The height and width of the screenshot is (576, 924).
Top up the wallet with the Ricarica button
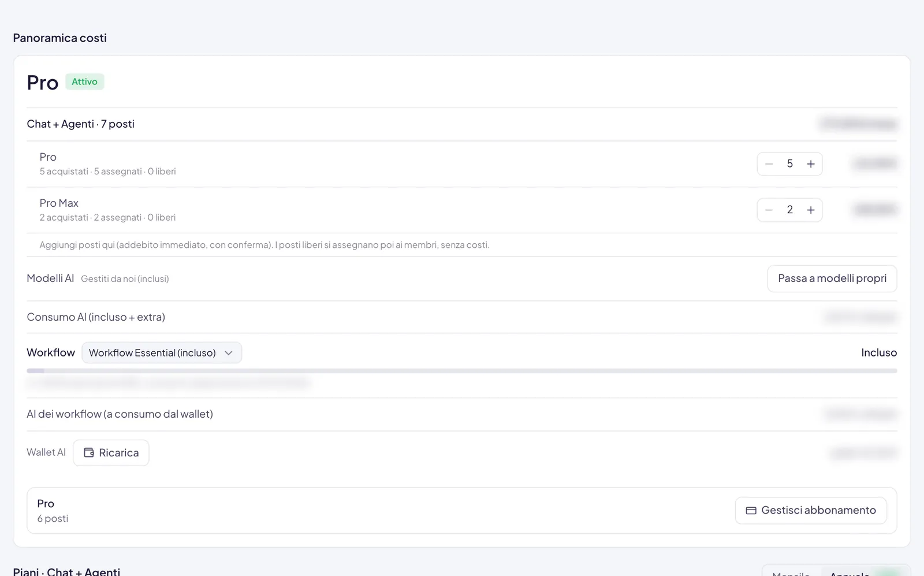(x=111, y=453)
